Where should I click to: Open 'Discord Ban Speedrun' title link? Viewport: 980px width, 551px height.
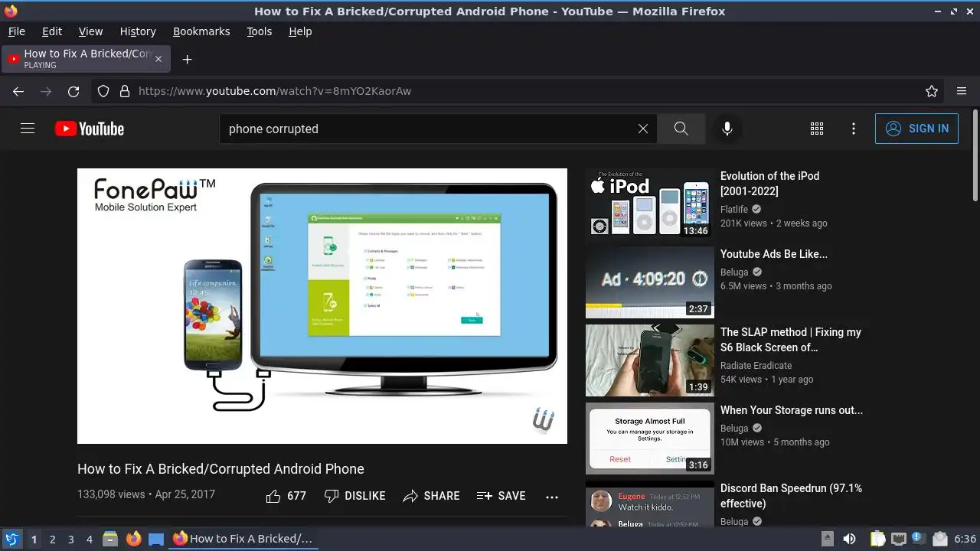(x=792, y=496)
